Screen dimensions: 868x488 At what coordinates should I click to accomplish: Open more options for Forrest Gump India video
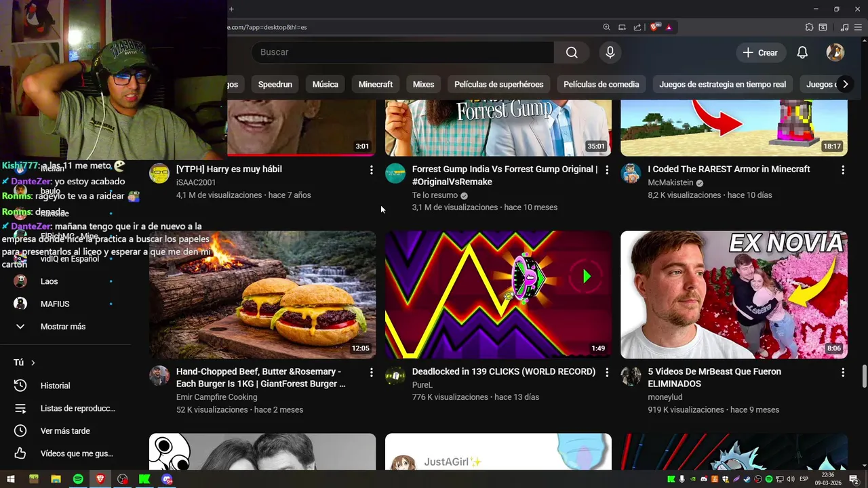tap(607, 170)
